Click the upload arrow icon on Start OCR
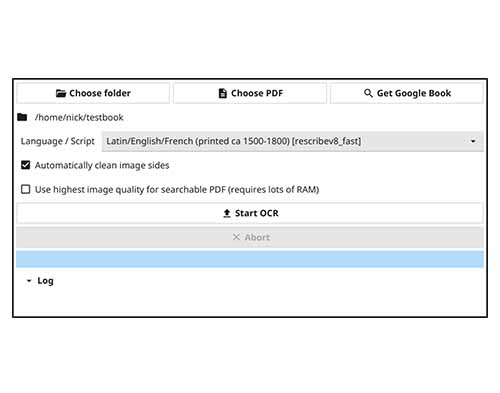This screenshot has width=500, height=393. click(227, 213)
